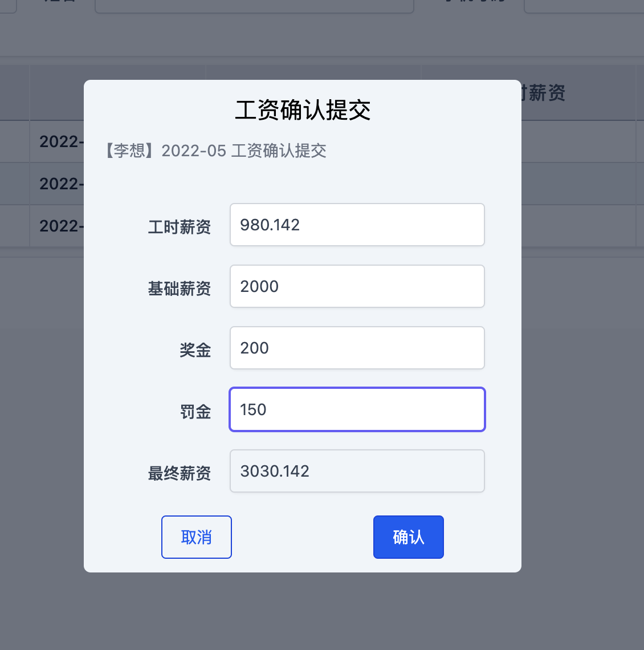
Task: Click the dialog title 工资确认提交
Action: (x=303, y=110)
